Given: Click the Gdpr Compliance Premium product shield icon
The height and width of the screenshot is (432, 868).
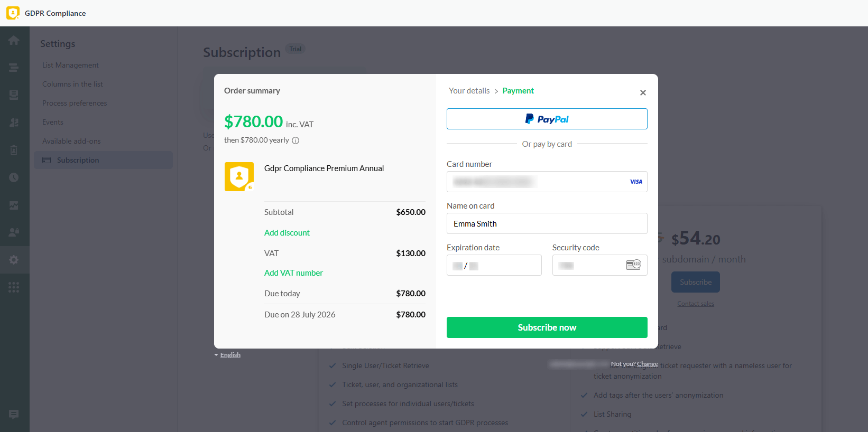Looking at the screenshot, I should [239, 176].
